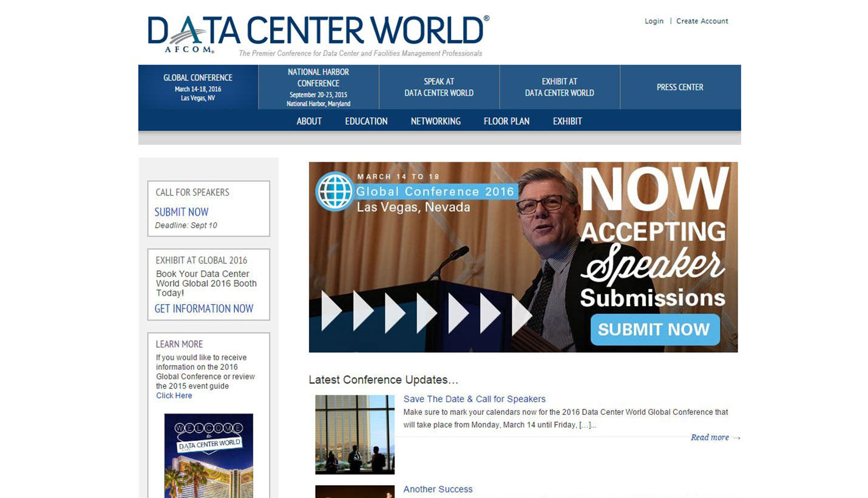
Task: Click the Save The Date article thumbnail
Action: 354,434
